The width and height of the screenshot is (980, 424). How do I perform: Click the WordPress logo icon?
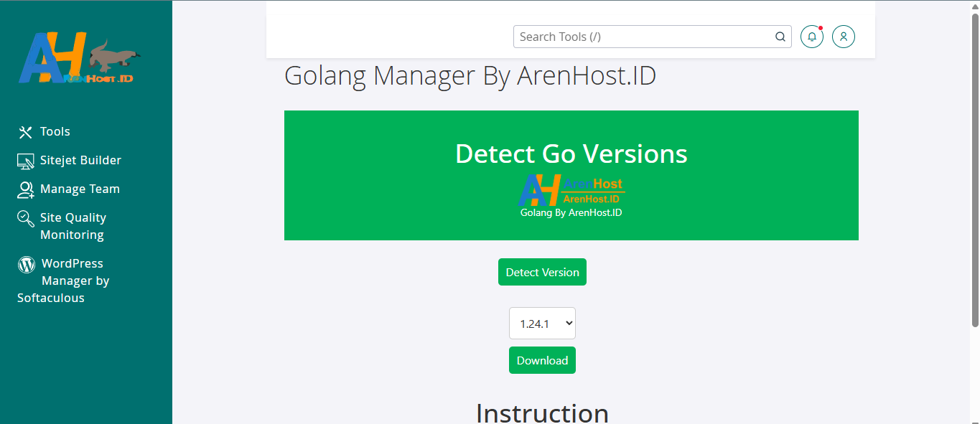(27, 264)
